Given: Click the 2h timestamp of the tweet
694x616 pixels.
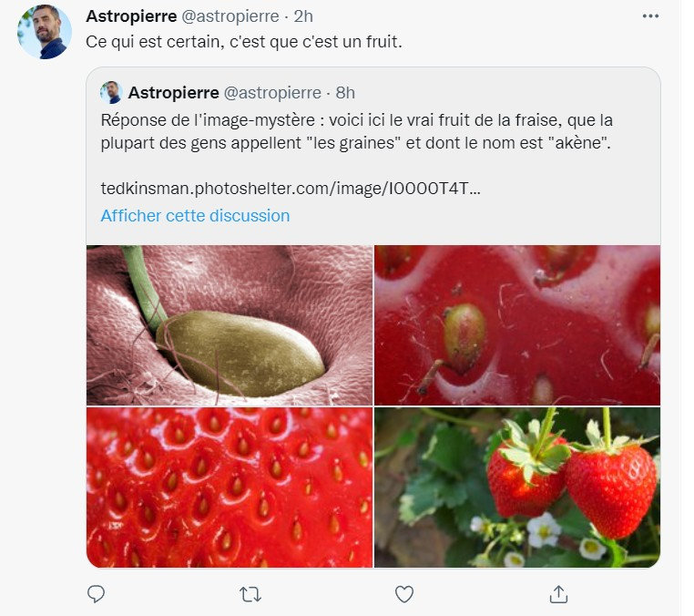Looking at the screenshot, I should pos(303,16).
